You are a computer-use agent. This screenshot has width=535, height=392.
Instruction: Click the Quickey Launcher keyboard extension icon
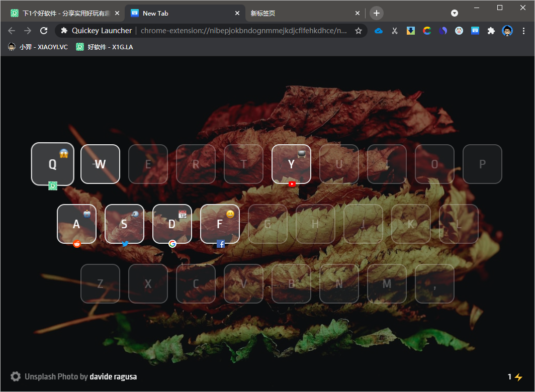click(475, 31)
